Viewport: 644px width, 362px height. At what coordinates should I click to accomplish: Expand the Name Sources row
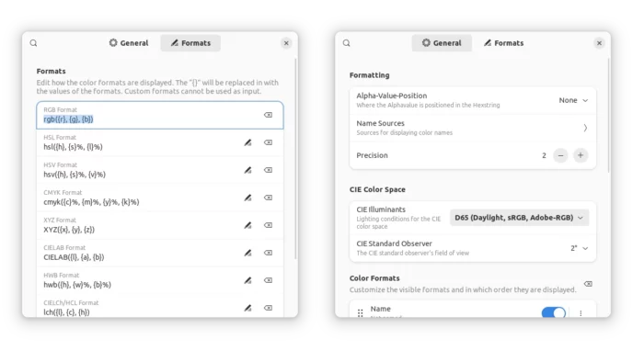coord(473,128)
